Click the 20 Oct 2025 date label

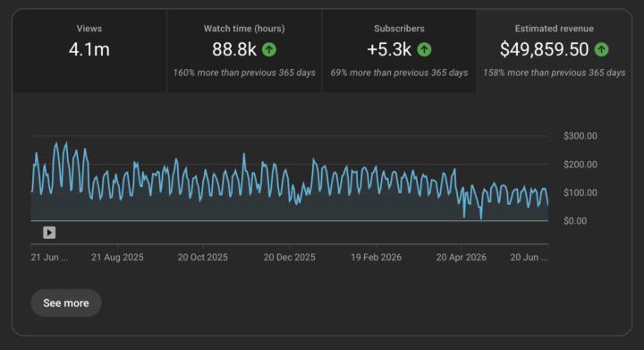202,257
